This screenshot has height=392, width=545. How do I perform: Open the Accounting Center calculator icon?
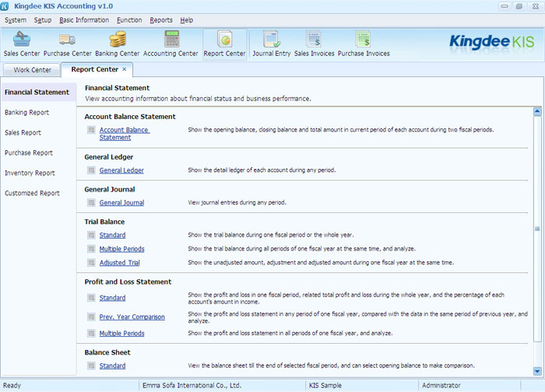coord(171,39)
